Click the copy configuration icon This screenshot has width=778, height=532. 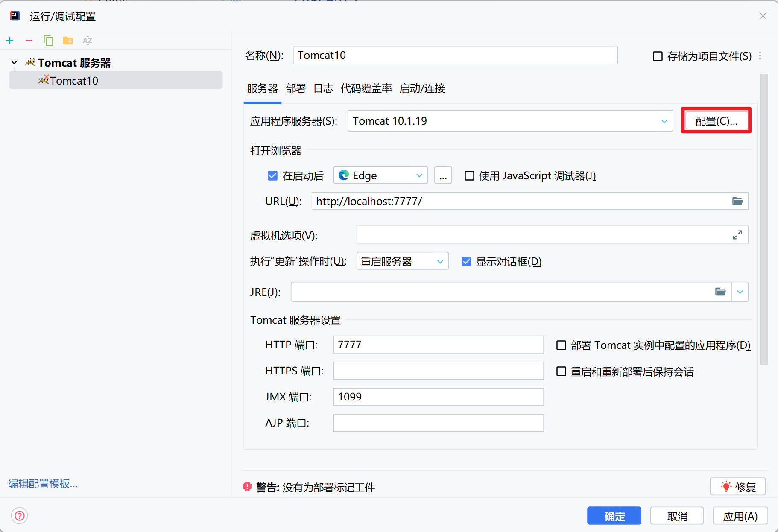tap(48, 41)
